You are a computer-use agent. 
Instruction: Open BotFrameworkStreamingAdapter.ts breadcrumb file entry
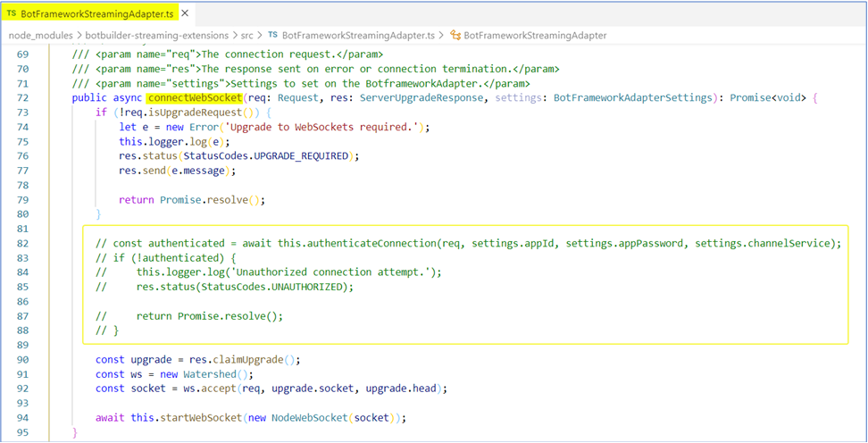(x=358, y=36)
